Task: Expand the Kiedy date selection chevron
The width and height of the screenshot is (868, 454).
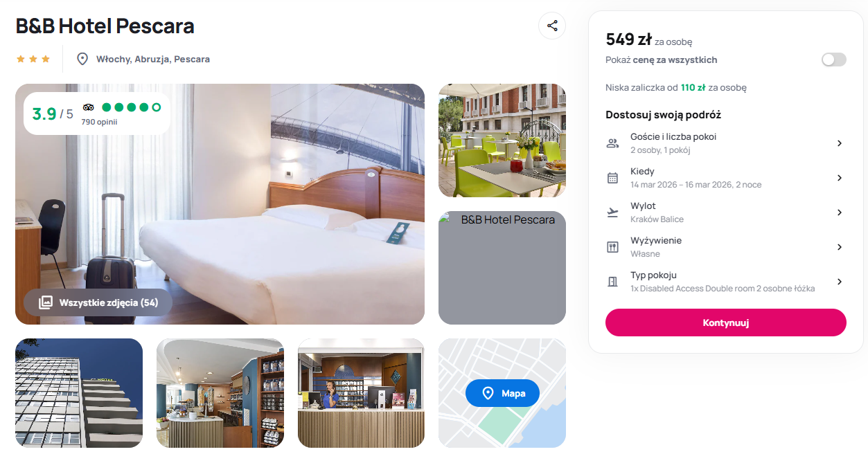Action: point(839,178)
